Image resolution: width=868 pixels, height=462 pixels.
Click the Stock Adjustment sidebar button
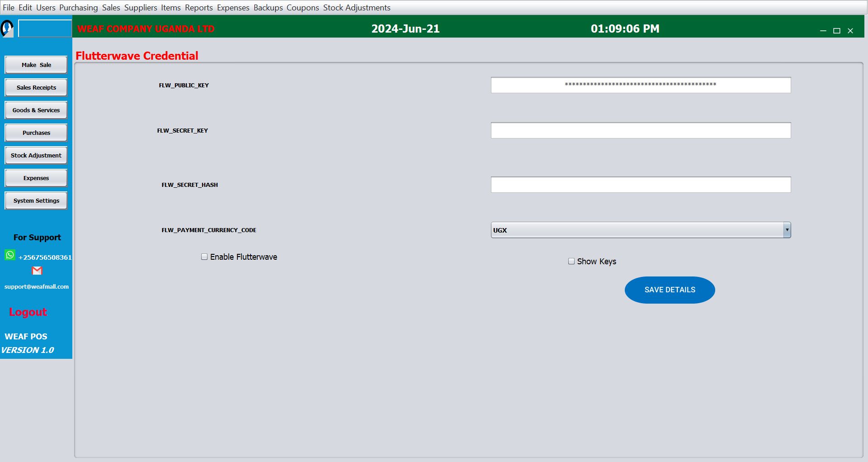pyautogui.click(x=36, y=155)
